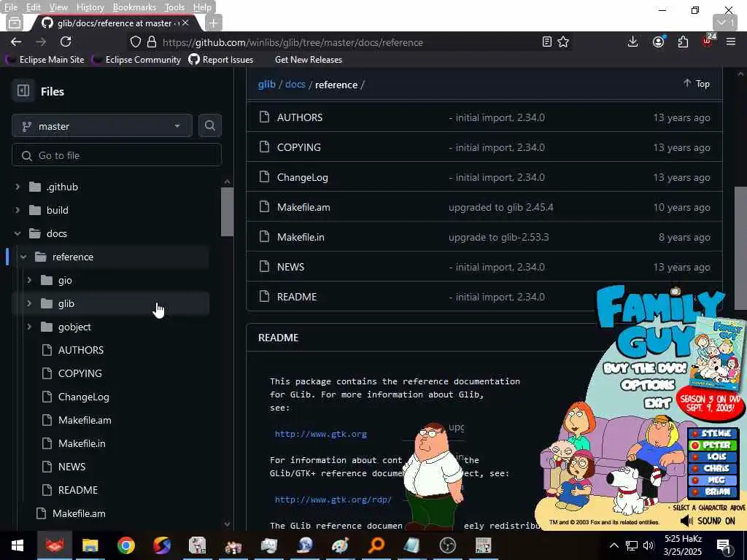Expand the glib folder chevron in tree
747x560 pixels.
click(29, 303)
